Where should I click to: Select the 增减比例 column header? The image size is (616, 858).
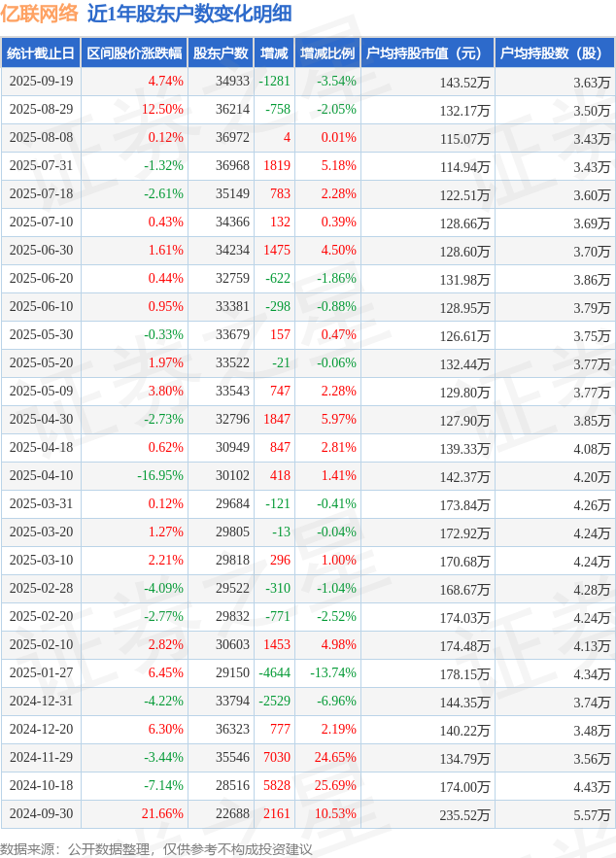pos(327,53)
